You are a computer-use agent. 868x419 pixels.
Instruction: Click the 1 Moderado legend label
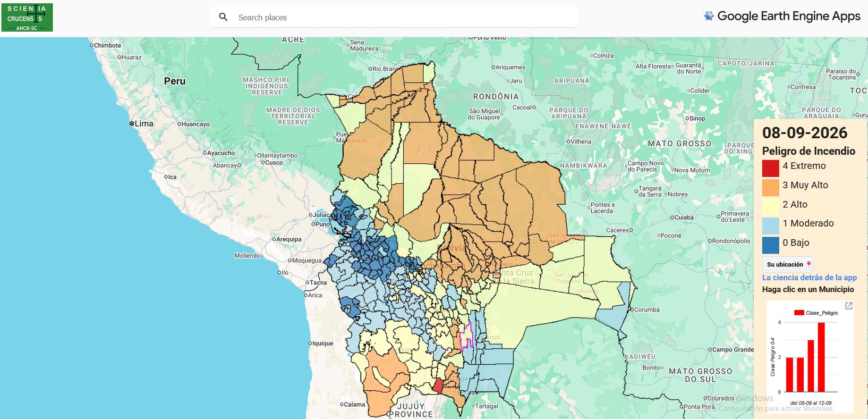click(x=808, y=223)
